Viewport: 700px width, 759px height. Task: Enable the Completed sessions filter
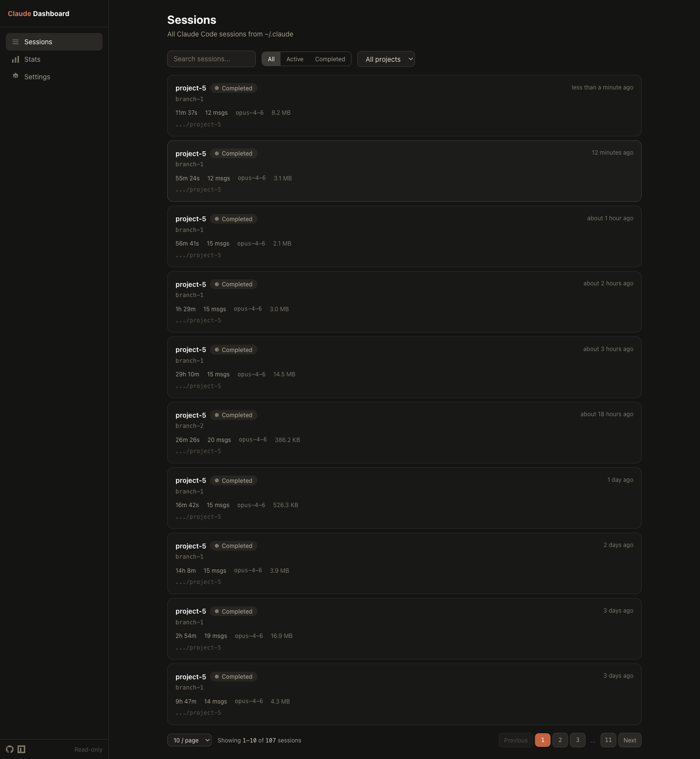point(330,59)
